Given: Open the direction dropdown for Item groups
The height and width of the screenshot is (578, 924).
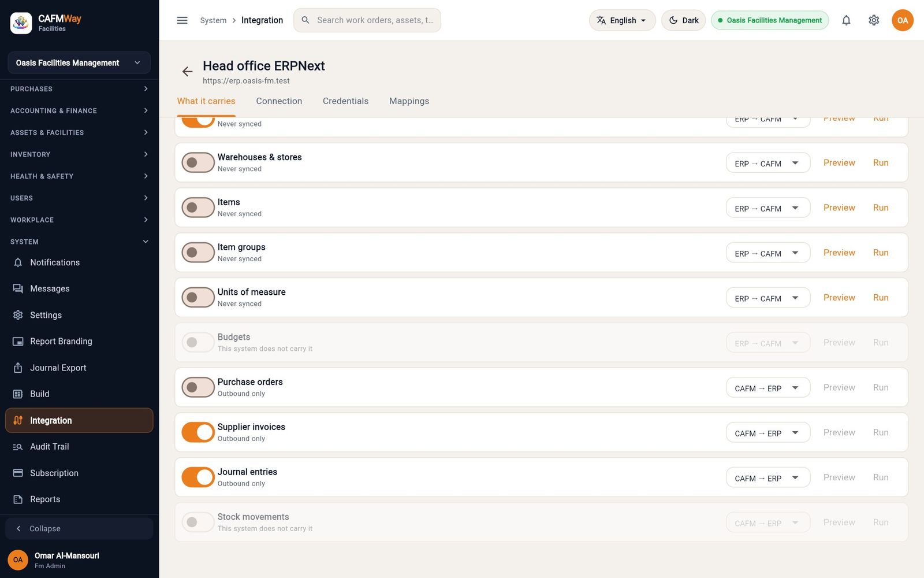Looking at the screenshot, I should pos(767,253).
